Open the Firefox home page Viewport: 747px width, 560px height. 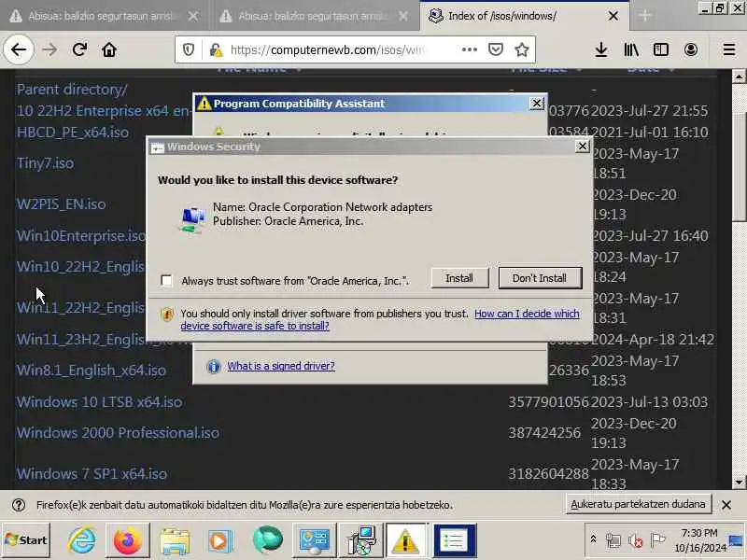coord(109,49)
